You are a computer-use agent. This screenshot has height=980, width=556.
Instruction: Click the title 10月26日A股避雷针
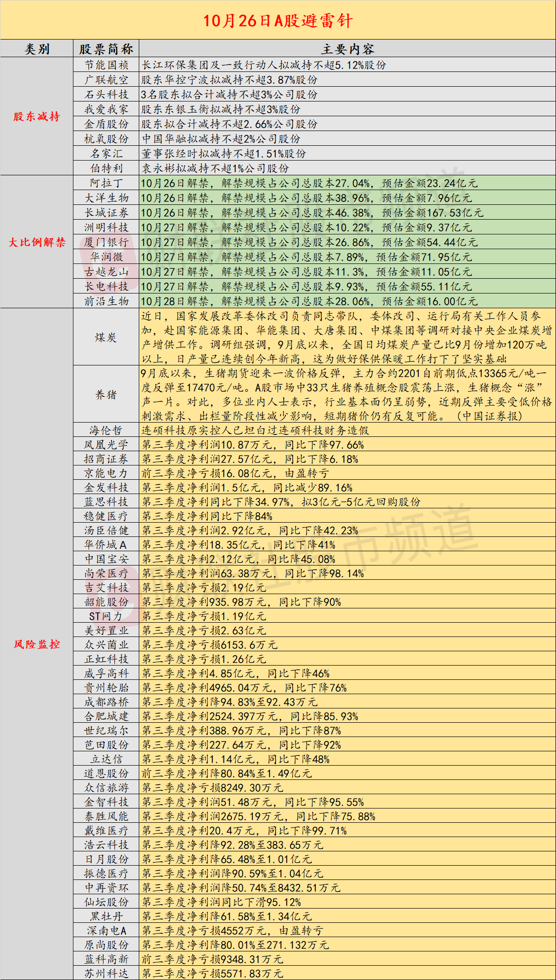point(278,20)
